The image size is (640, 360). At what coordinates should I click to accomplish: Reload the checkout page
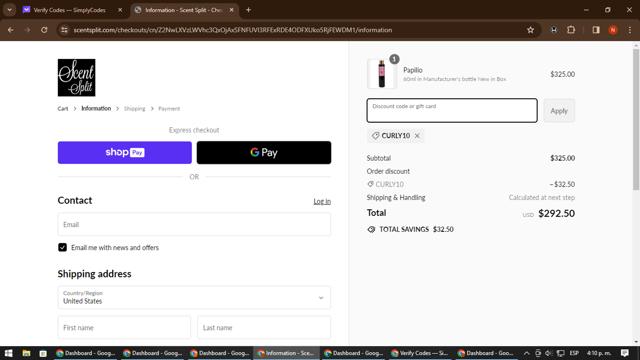pyautogui.click(x=44, y=30)
